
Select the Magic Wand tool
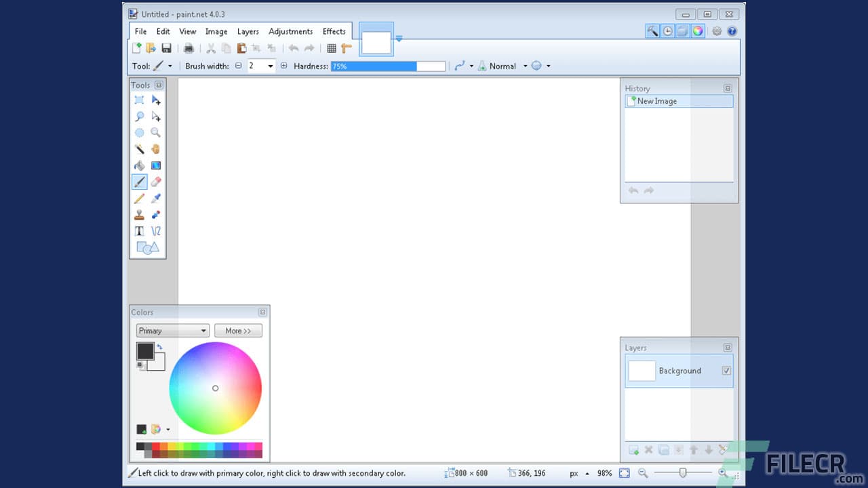coord(140,148)
